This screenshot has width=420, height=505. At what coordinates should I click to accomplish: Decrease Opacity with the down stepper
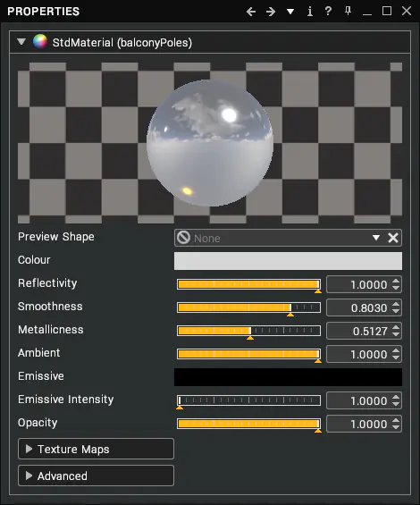(x=396, y=427)
